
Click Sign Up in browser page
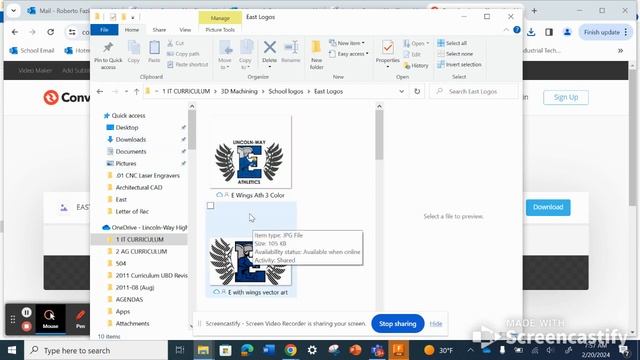[566, 98]
